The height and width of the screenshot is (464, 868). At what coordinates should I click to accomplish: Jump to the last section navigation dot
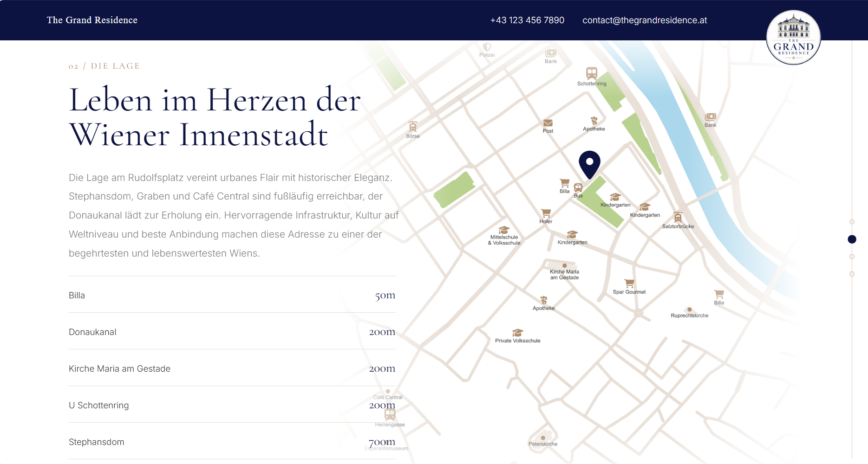[852, 274]
